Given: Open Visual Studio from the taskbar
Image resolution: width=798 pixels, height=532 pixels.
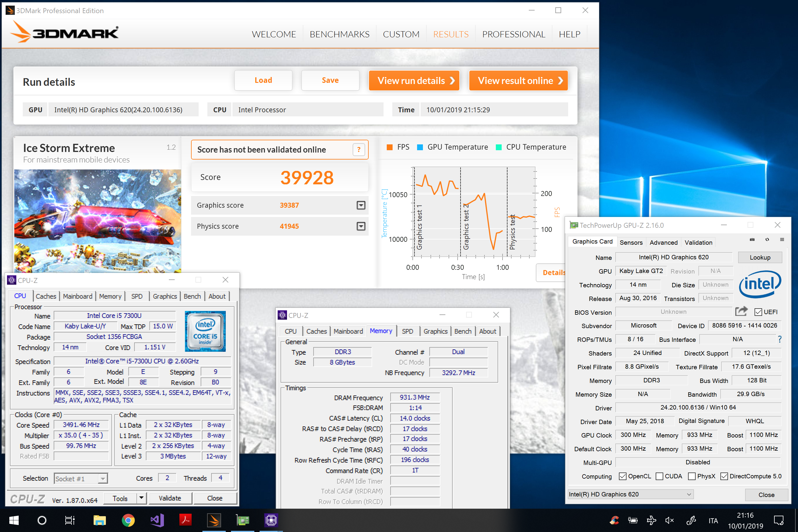Looking at the screenshot, I should point(157,520).
